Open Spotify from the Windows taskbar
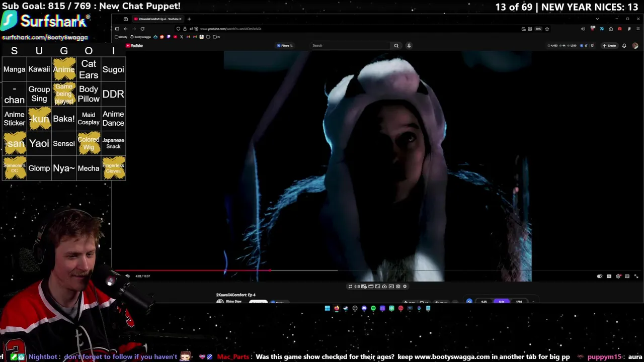Viewport: 644px width, 362px height. tap(373, 308)
